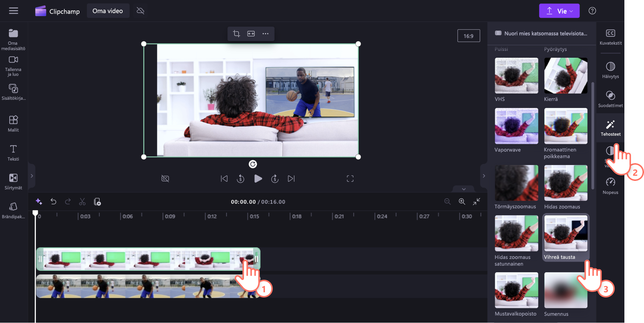Click the top-right resize handle of preview

358,44
